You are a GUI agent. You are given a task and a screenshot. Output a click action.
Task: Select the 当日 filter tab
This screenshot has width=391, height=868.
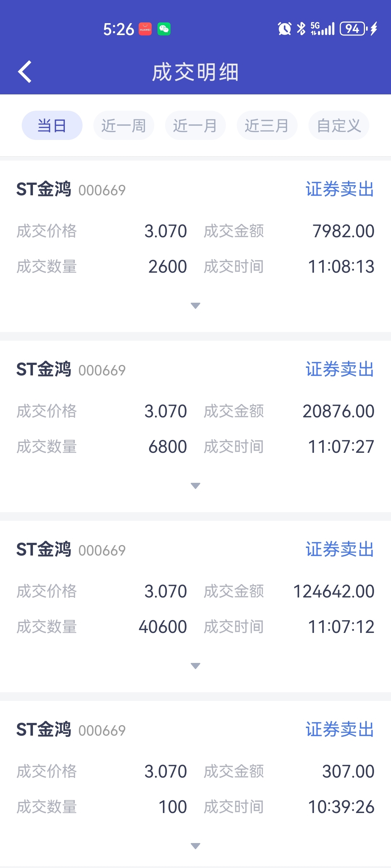(52, 125)
